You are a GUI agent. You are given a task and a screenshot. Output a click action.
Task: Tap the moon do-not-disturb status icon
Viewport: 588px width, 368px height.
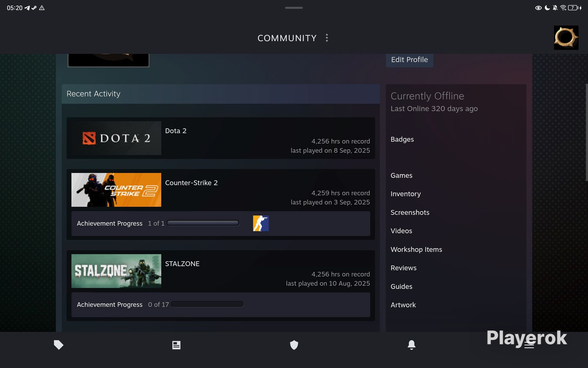(547, 8)
